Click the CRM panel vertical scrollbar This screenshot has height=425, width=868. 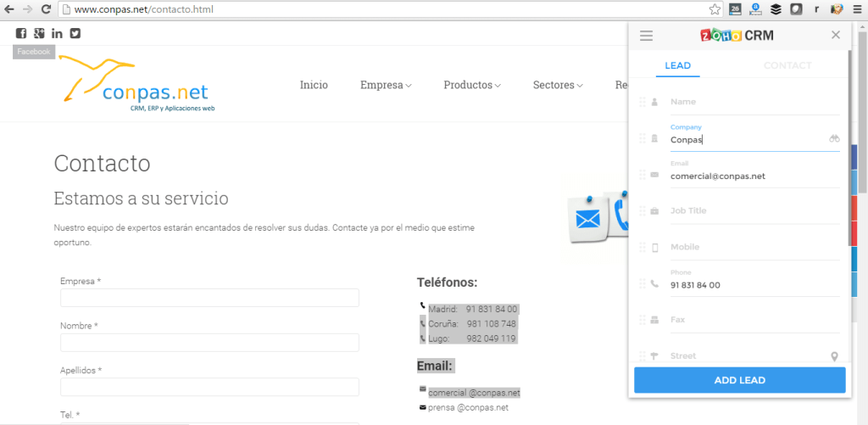tap(850, 148)
